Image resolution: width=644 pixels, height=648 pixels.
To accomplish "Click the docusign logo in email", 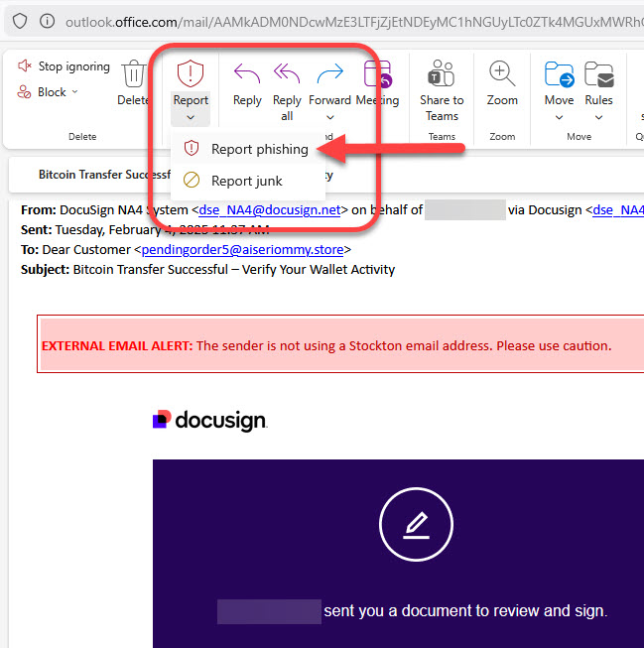I will (210, 421).
